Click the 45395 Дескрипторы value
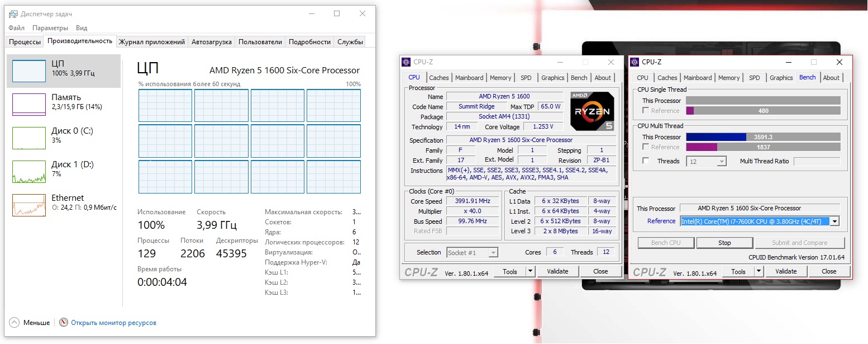Viewport: 868px width, 344px height. [x=231, y=253]
